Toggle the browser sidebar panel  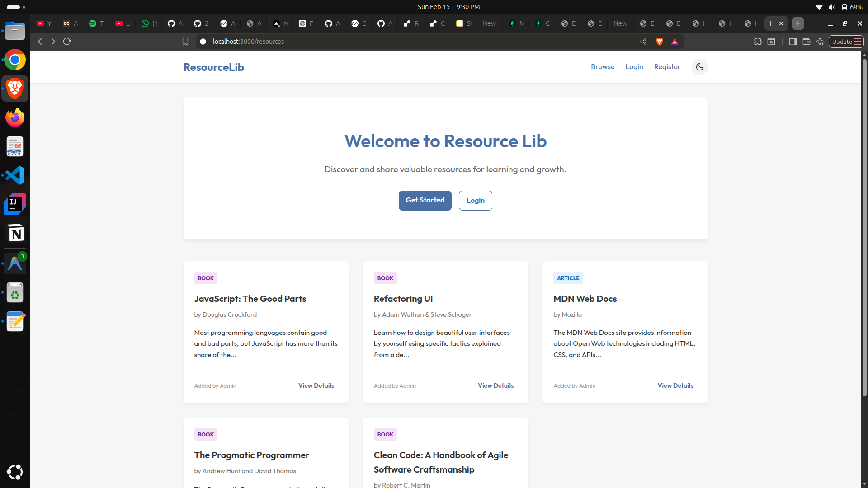pos(793,42)
